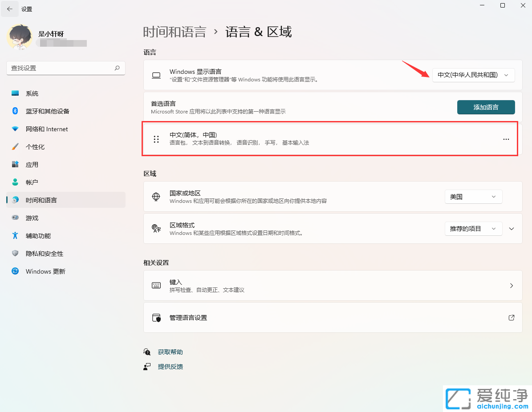Viewport: 532px width, 412px height.
Task: Click the external link icon for 管理语言设置
Action: [512, 318]
